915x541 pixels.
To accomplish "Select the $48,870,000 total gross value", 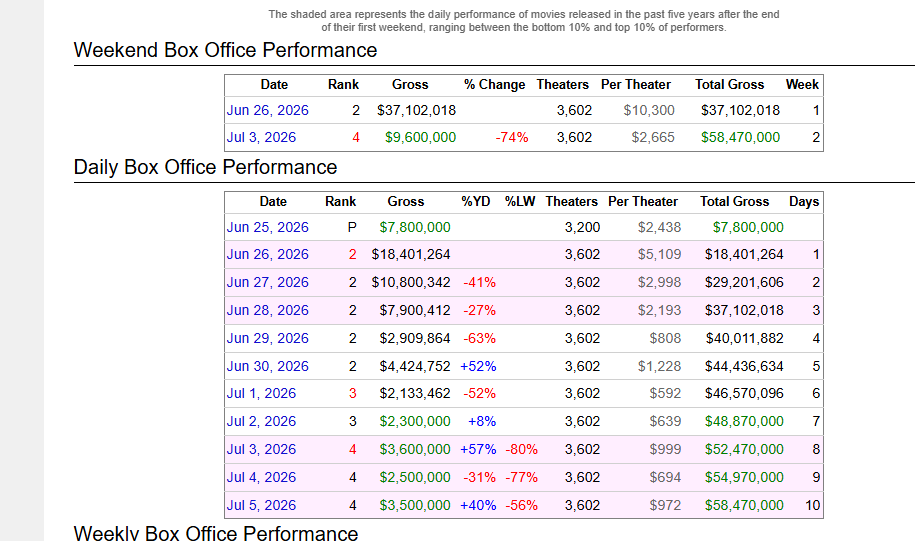I will pyautogui.click(x=744, y=421).
